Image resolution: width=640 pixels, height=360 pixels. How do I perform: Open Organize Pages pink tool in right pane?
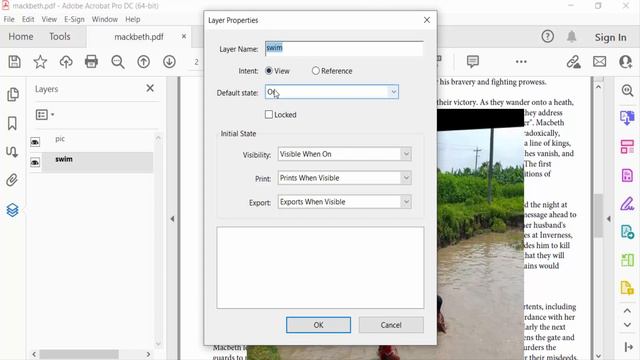click(627, 147)
